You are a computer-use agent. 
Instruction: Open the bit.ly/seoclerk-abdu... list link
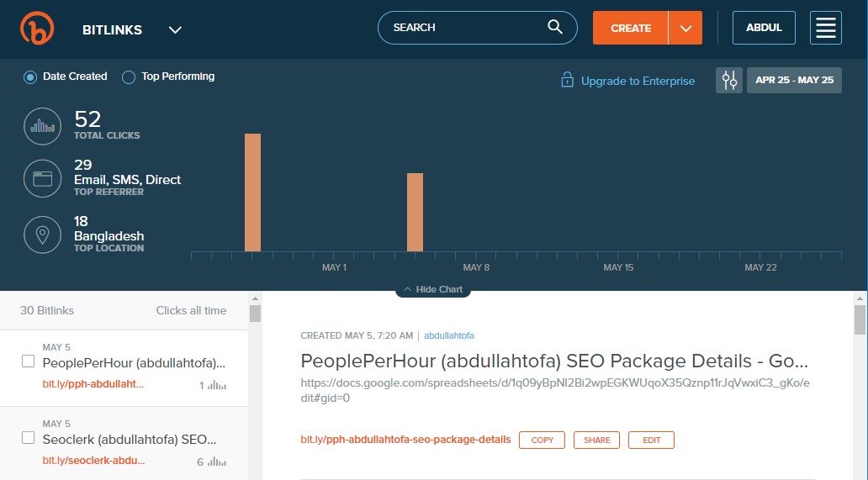tap(93, 460)
